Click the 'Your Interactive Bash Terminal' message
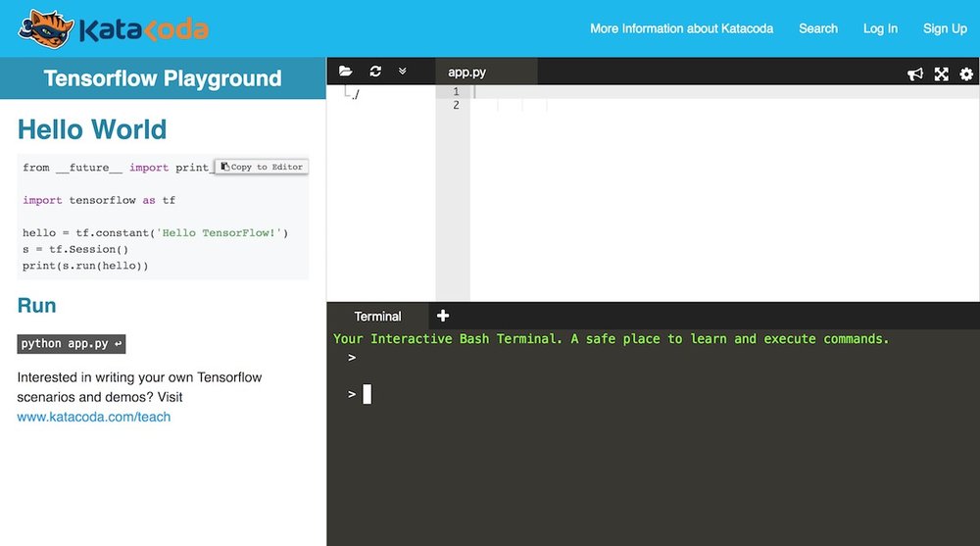 click(611, 339)
